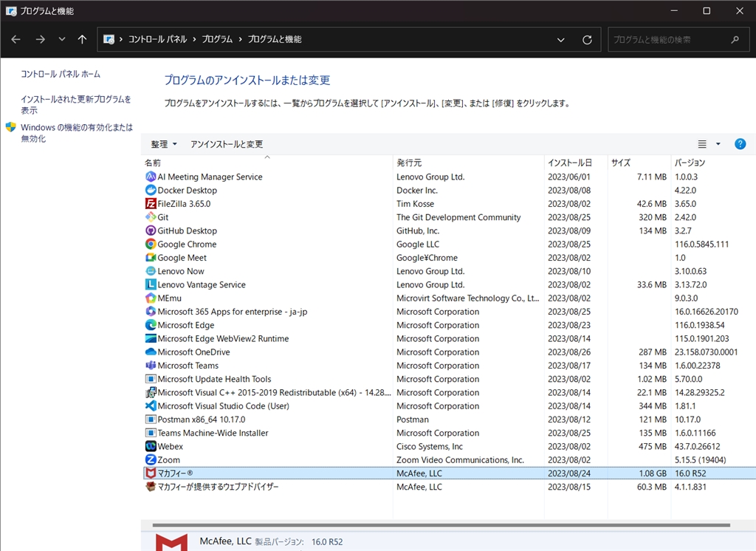Image resolution: width=756 pixels, height=551 pixels.
Task: Expand the view options dropdown arrow
Action: (718, 144)
